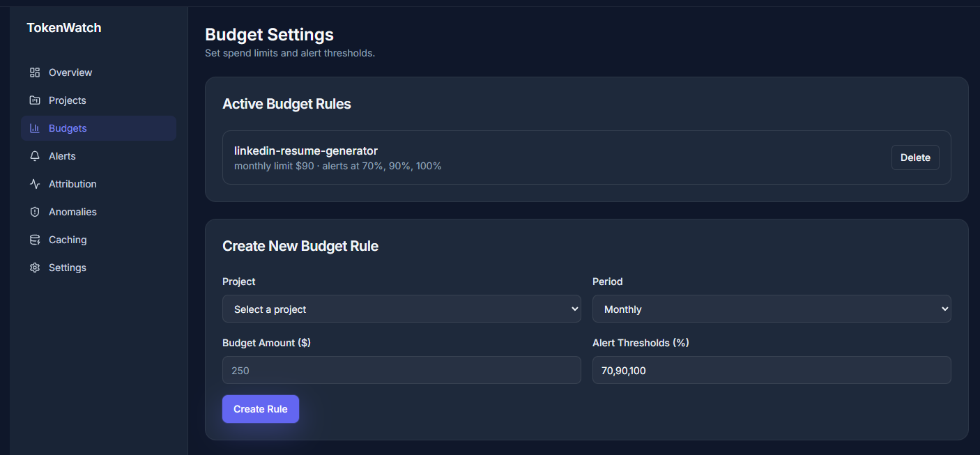Delete the linkedin-resume-generator budget rule
This screenshot has width=980, height=455.
click(915, 157)
